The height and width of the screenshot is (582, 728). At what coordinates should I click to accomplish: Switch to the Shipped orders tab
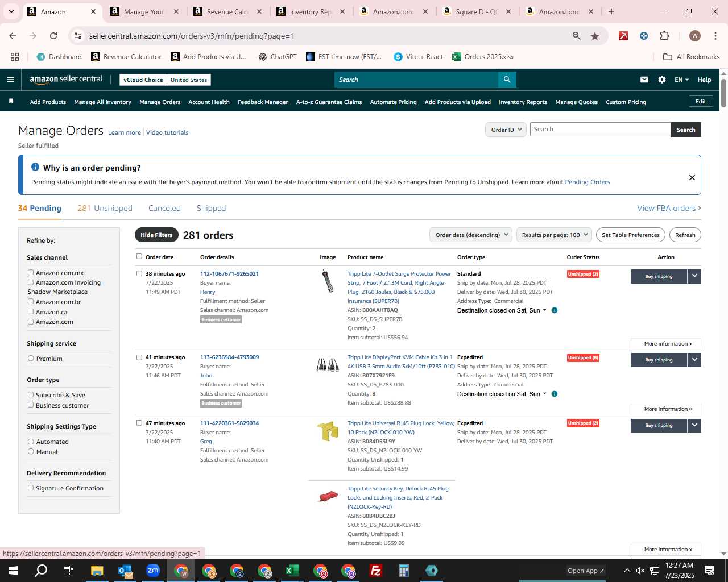pyautogui.click(x=211, y=208)
